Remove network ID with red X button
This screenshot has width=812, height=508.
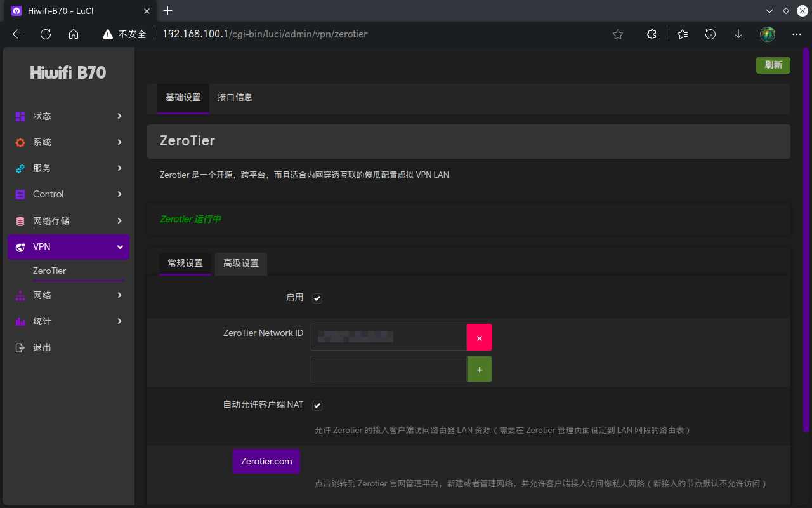pos(479,338)
